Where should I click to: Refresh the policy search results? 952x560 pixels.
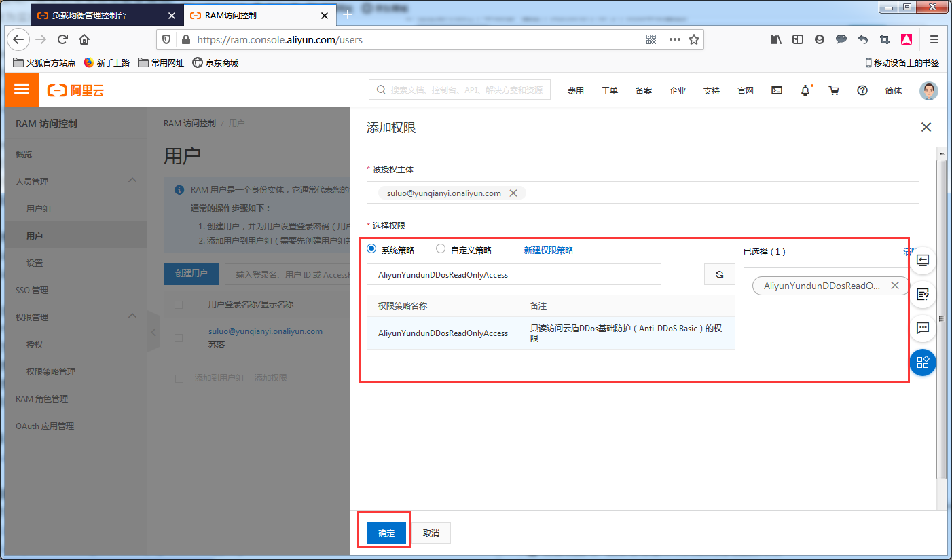719,274
